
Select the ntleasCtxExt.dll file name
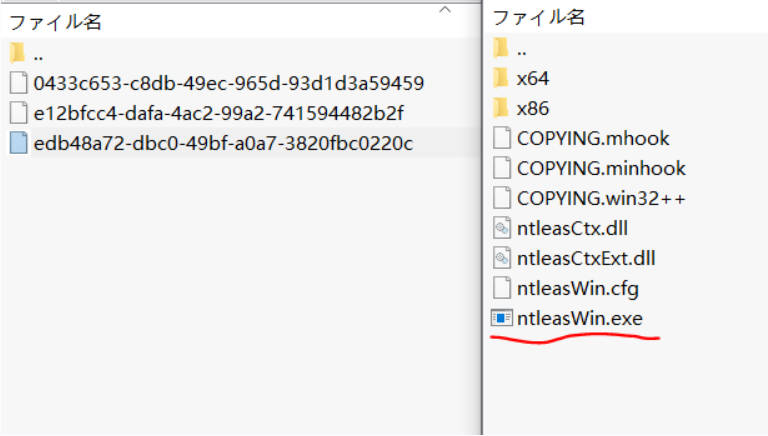pos(586,258)
